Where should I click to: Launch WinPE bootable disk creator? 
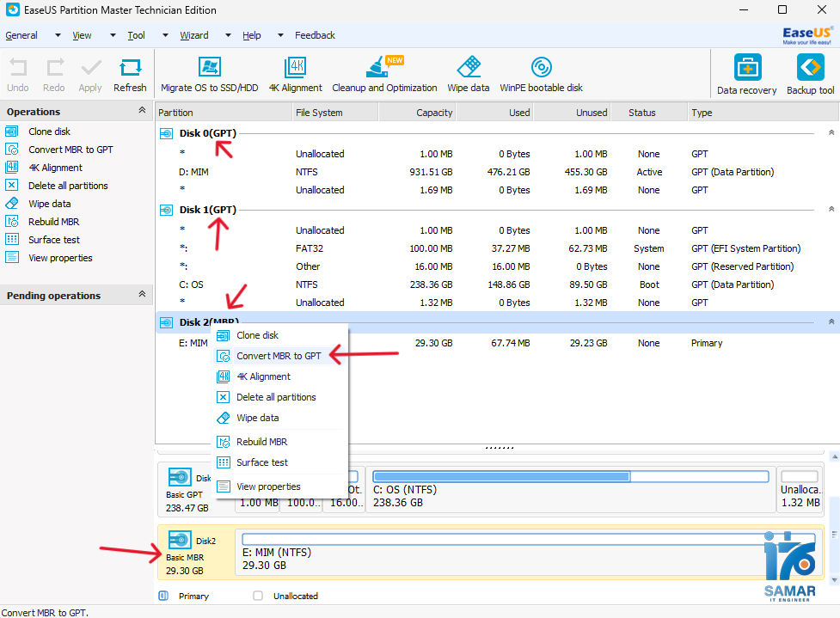pyautogui.click(x=540, y=73)
